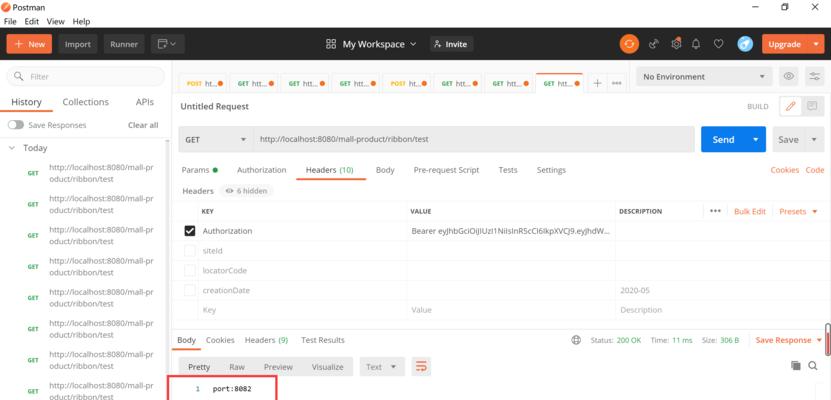Screen dimensions: 831x400
Task: Check the locatorCode header checkbox
Action: (x=190, y=270)
